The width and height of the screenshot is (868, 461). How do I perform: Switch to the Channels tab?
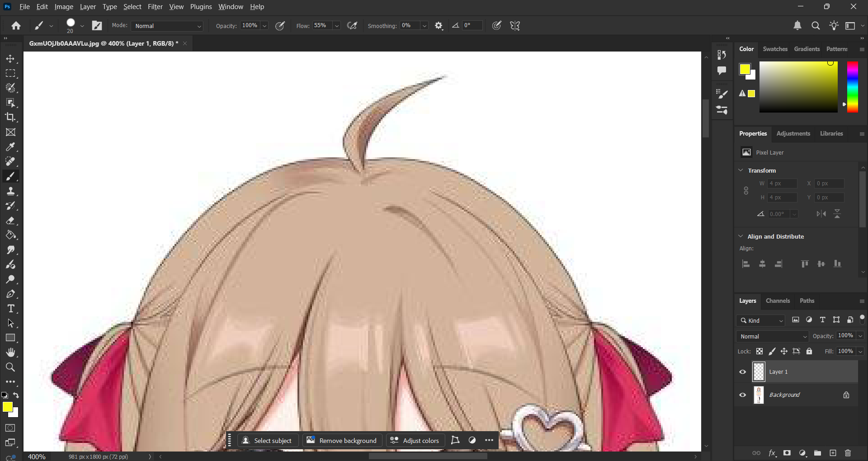[x=778, y=301]
